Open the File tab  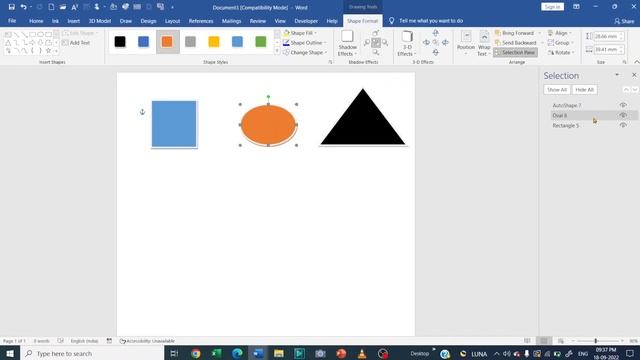coord(12,21)
